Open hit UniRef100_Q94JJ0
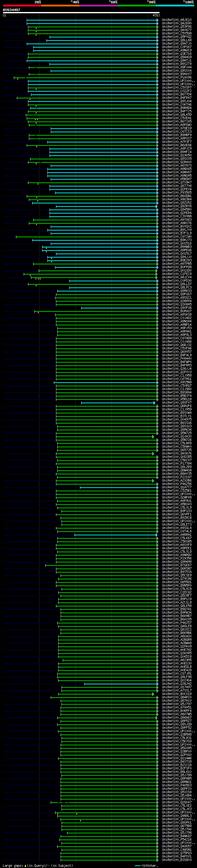197x868 pixels. pos(177,257)
